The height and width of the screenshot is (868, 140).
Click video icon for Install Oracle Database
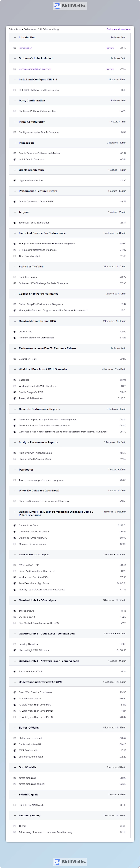click(x=14, y=159)
